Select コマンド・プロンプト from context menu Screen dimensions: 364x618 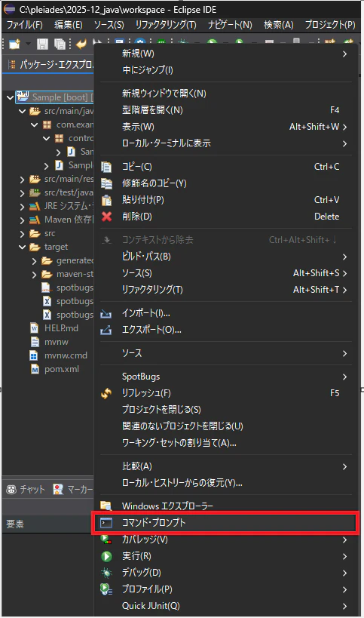point(225,523)
